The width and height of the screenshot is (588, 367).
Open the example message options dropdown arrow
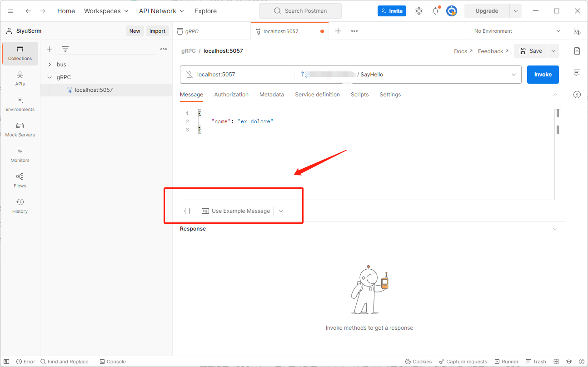(281, 211)
